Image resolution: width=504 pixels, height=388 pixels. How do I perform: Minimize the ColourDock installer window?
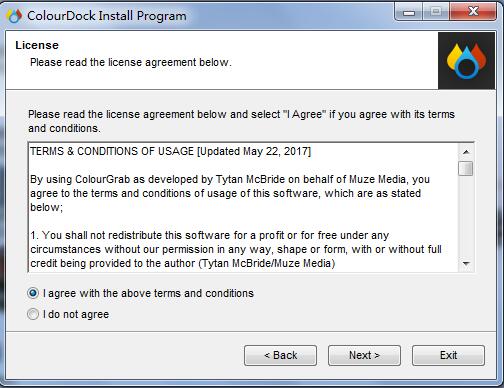point(409,13)
